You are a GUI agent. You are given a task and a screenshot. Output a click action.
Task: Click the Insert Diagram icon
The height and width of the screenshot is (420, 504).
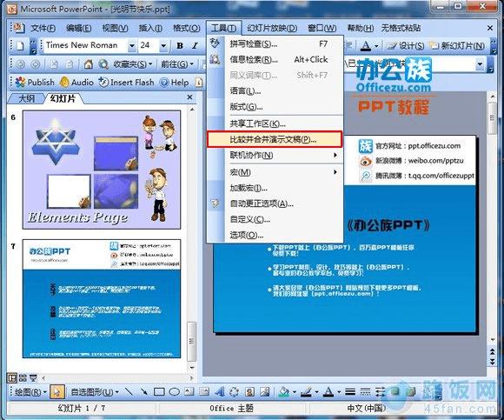point(235,391)
